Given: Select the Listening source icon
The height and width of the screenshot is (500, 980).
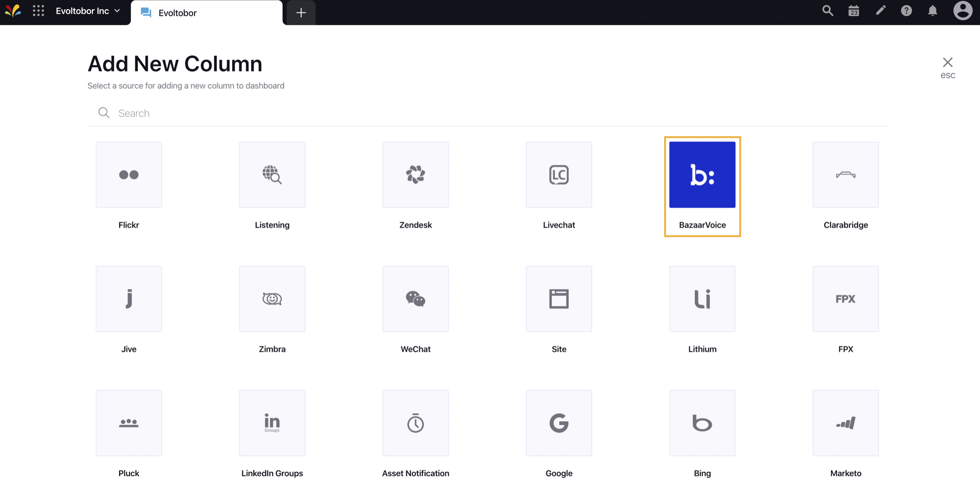Looking at the screenshot, I should pyautogui.click(x=272, y=175).
